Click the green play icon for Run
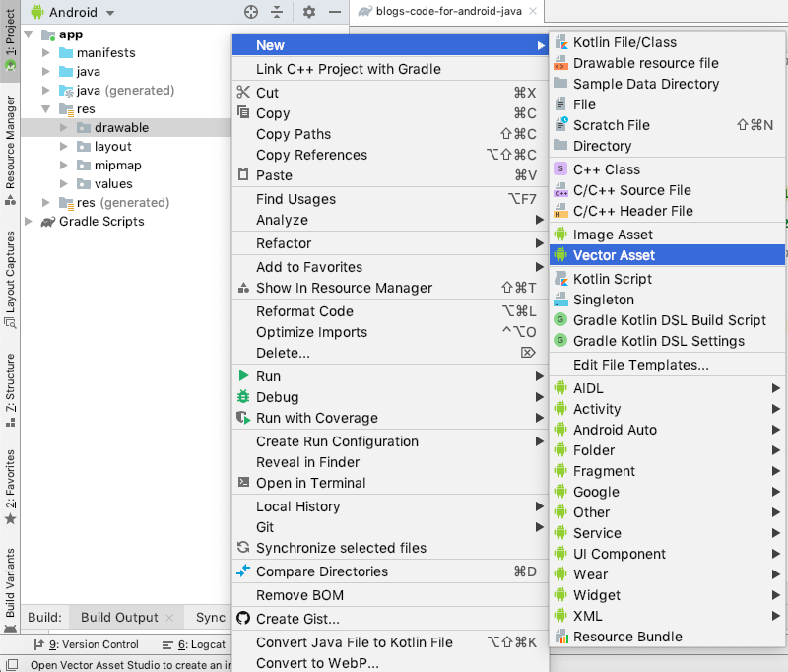The height and width of the screenshot is (672, 788). coord(243,375)
